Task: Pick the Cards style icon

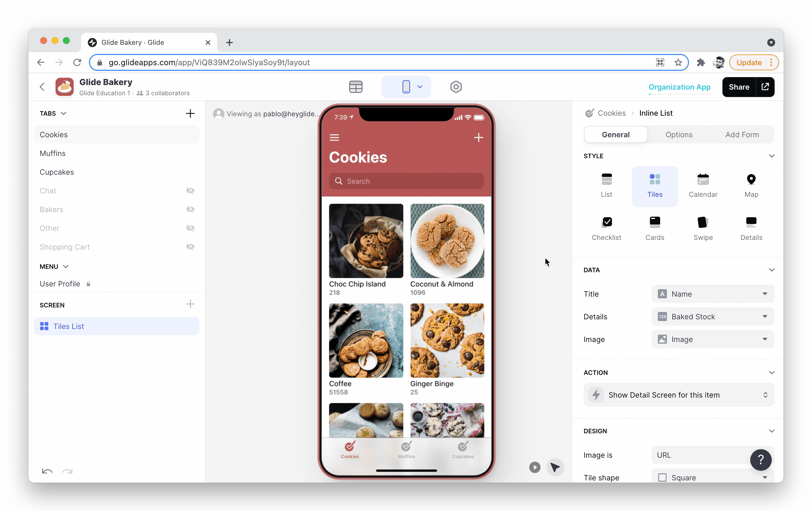Action: point(654,229)
